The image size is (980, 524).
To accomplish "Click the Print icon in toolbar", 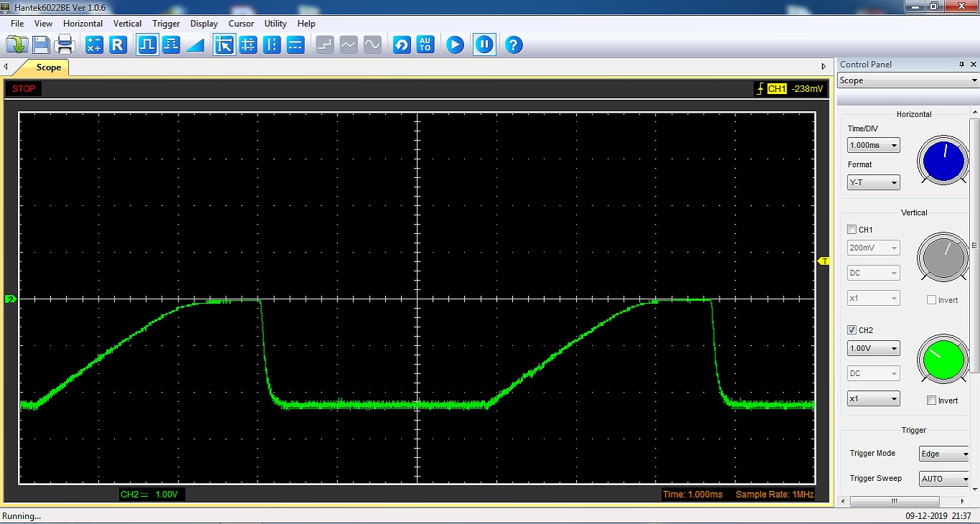I will pyautogui.click(x=65, y=45).
